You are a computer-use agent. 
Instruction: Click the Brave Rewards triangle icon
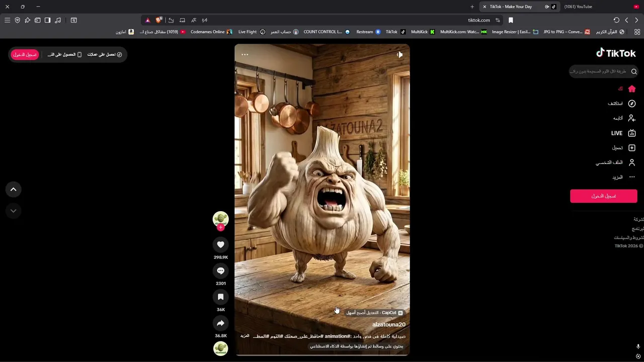pos(147,20)
